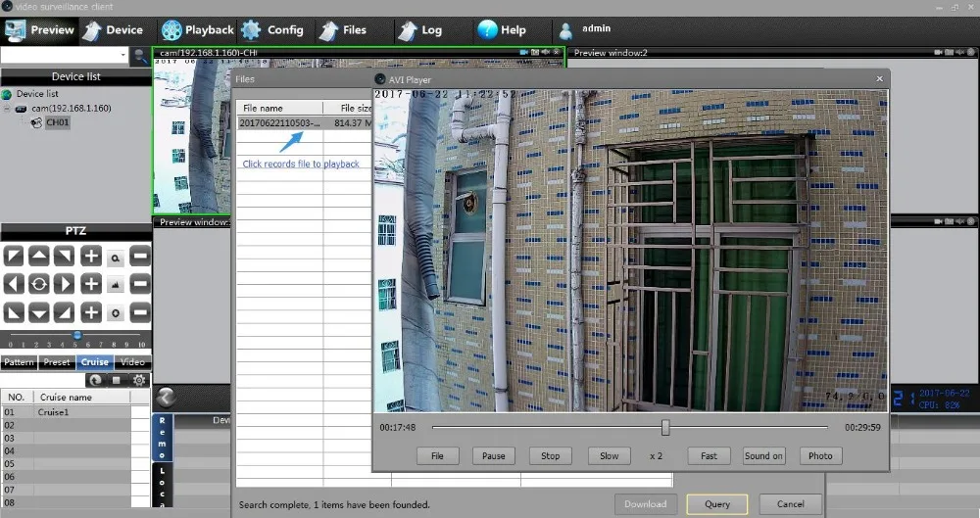The height and width of the screenshot is (518, 980).
Task: Take snapshot from cam(192.168.1.160) preview title bar
Action: click(x=535, y=53)
